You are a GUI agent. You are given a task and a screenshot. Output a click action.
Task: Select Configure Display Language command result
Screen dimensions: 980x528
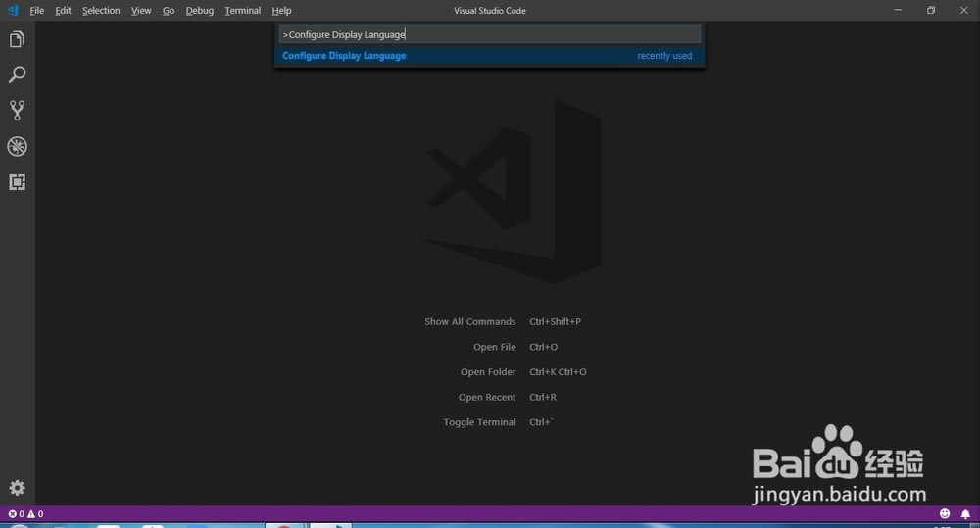click(x=489, y=56)
